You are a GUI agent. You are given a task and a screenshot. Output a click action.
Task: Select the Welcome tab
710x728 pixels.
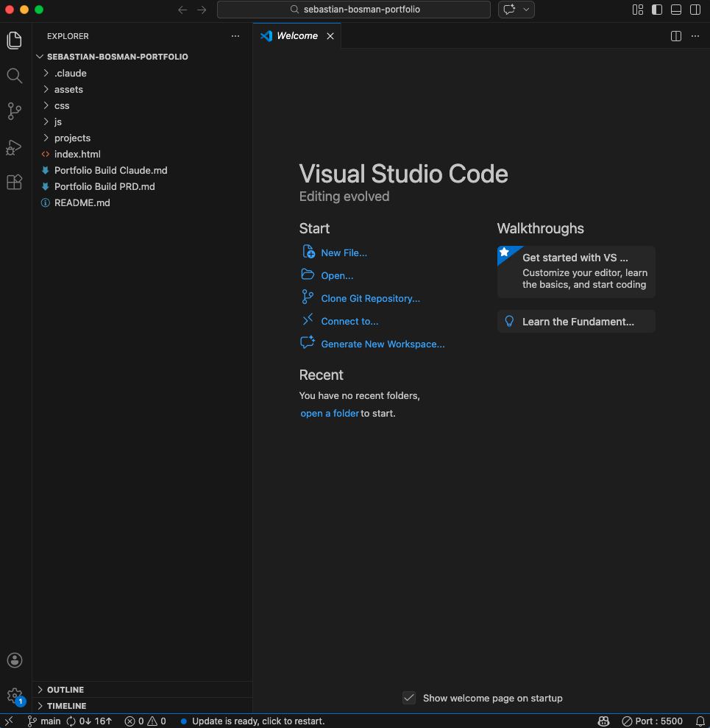point(297,35)
